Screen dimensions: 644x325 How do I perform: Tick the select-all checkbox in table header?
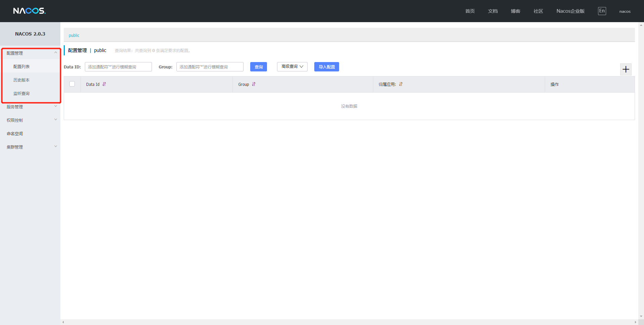pyautogui.click(x=72, y=84)
